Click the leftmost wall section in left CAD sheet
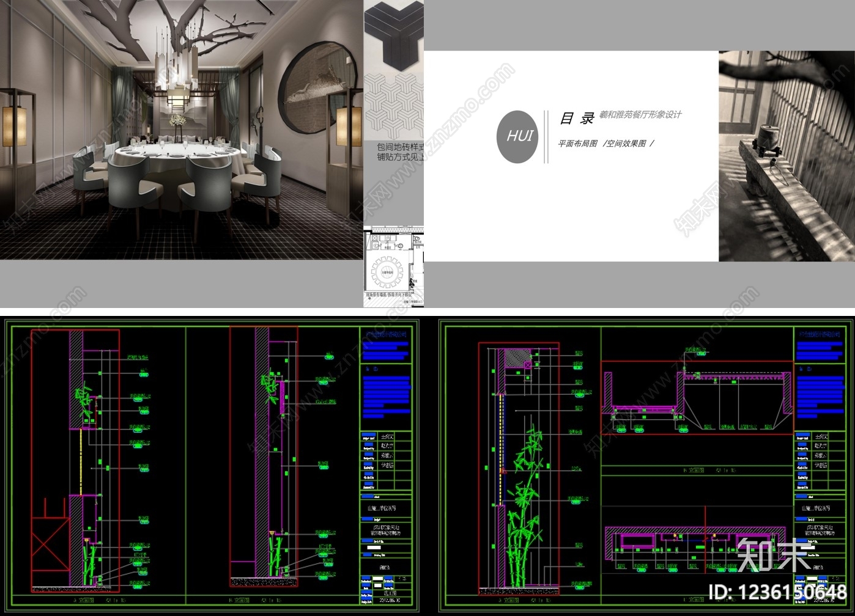855x616 pixels. coord(75,461)
